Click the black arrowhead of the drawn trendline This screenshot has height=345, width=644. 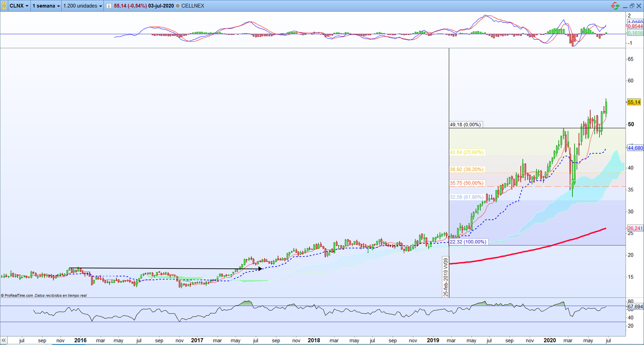point(261,269)
